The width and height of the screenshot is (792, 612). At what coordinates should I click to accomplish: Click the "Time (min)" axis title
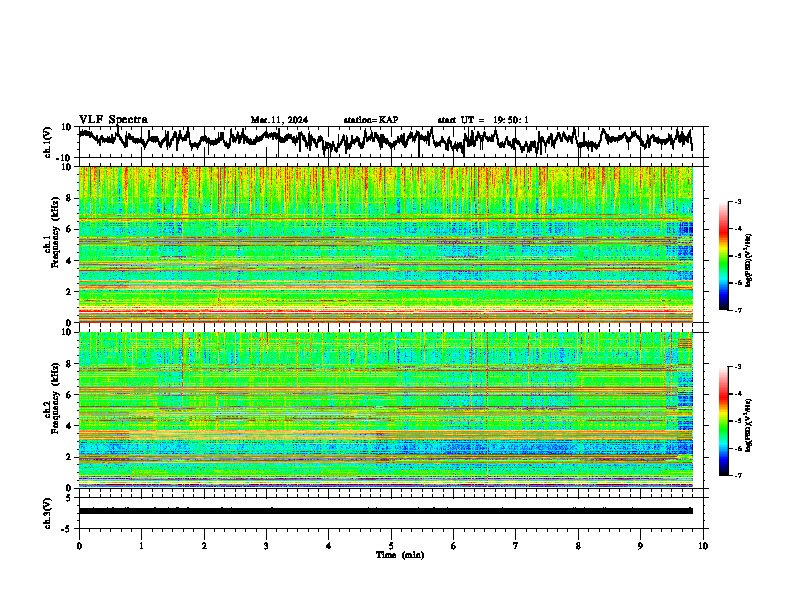(x=400, y=555)
